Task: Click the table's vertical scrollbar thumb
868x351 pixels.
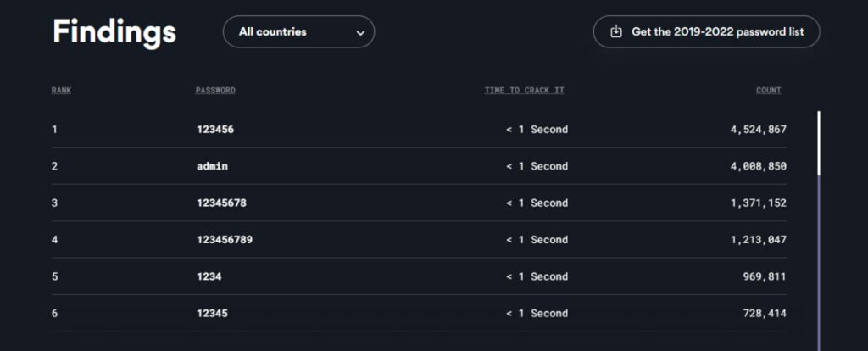Action: 819,143
